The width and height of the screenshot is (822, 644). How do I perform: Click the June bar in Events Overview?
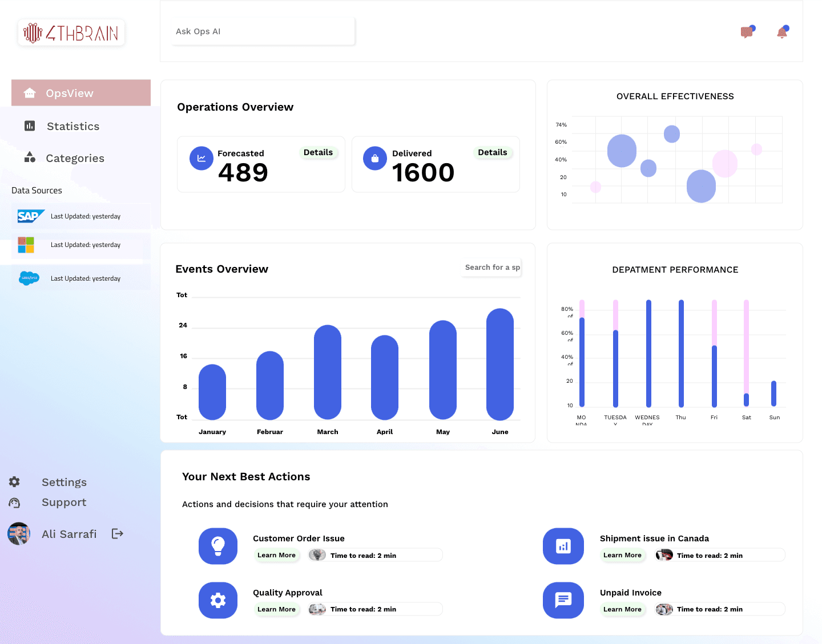500,364
